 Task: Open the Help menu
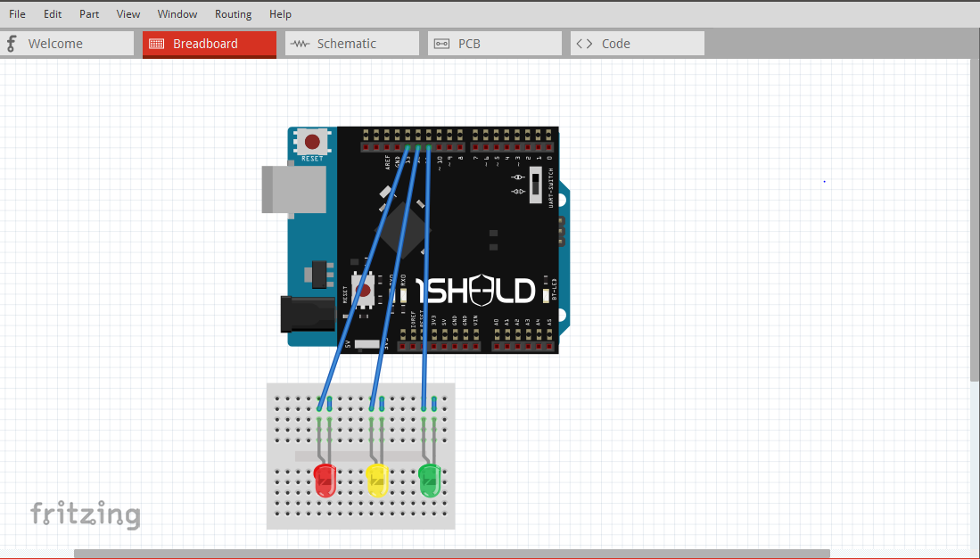(x=280, y=13)
